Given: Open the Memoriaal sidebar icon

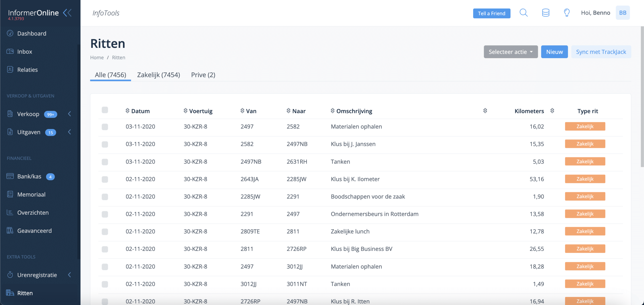Looking at the screenshot, I should [x=10, y=194].
